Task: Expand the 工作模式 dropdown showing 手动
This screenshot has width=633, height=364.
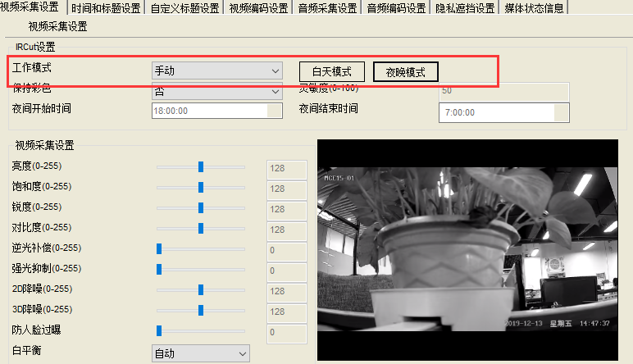Action: point(216,71)
